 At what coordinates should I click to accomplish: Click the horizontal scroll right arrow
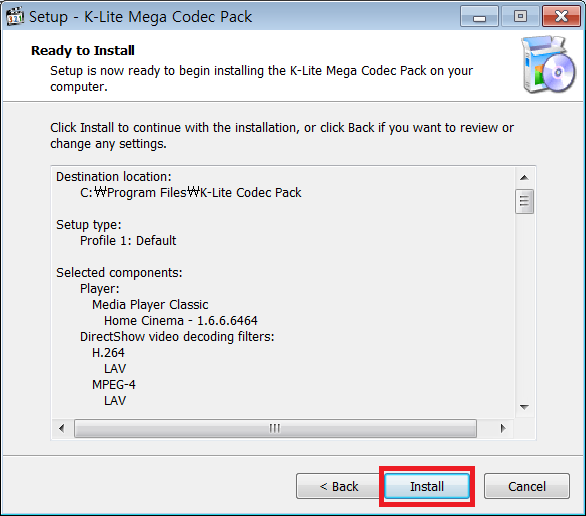click(503, 428)
